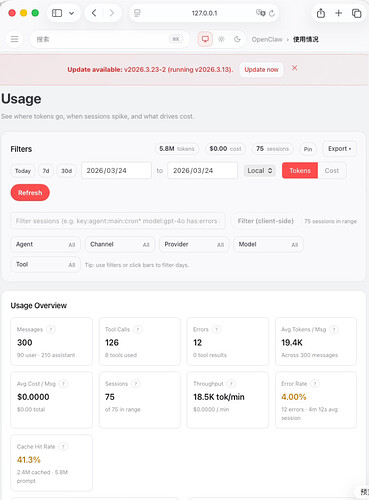Open the Export dropdown
This screenshot has height=500, width=369.
click(339, 149)
